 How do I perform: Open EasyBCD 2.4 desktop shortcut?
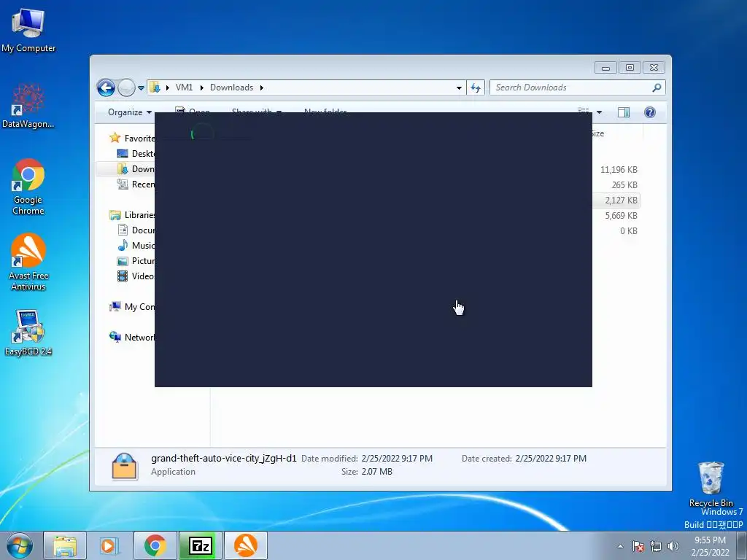28,332
